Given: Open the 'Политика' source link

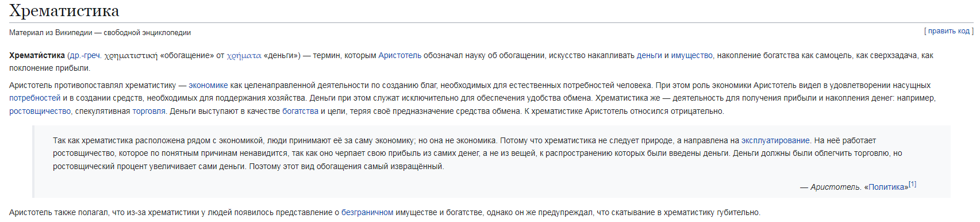Looking at the screenshot, I should 886,187.
